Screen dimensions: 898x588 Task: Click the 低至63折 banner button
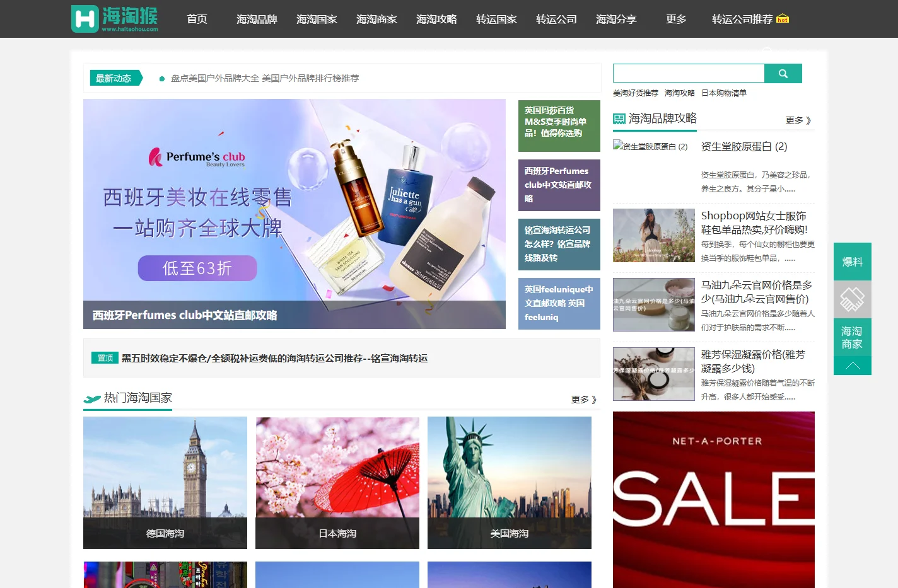coord(197,268)
